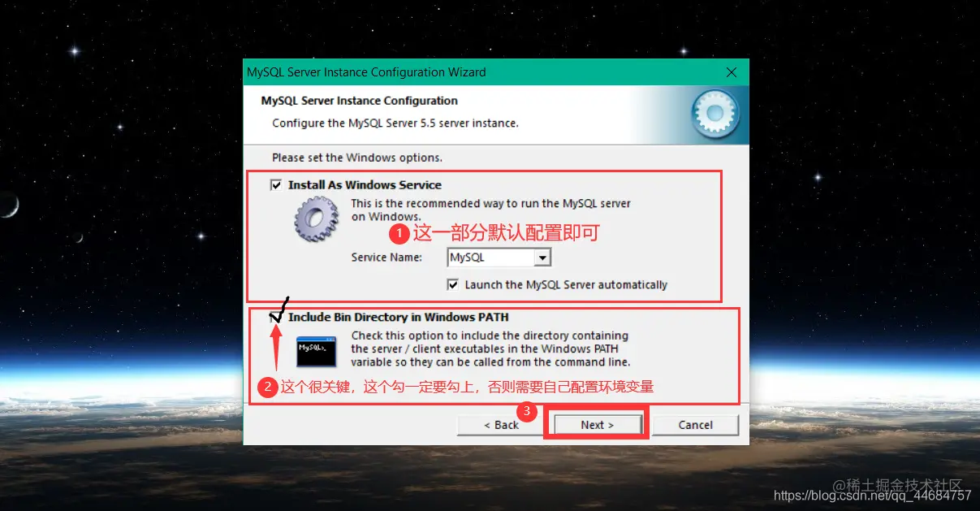Viewport: 980px width, 511px height.
Task: Close the MySQL configuration wizard window
Action: click(x=731, y=72)
